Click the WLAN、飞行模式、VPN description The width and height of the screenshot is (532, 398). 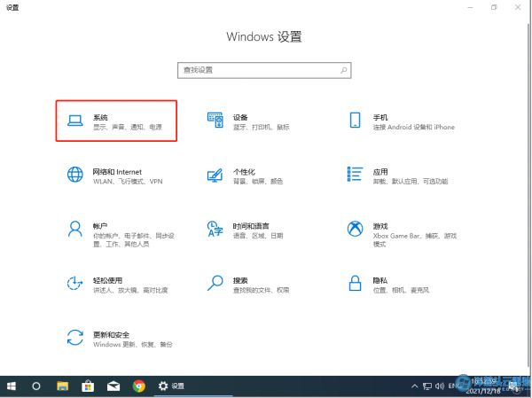[x=128, y=182]
